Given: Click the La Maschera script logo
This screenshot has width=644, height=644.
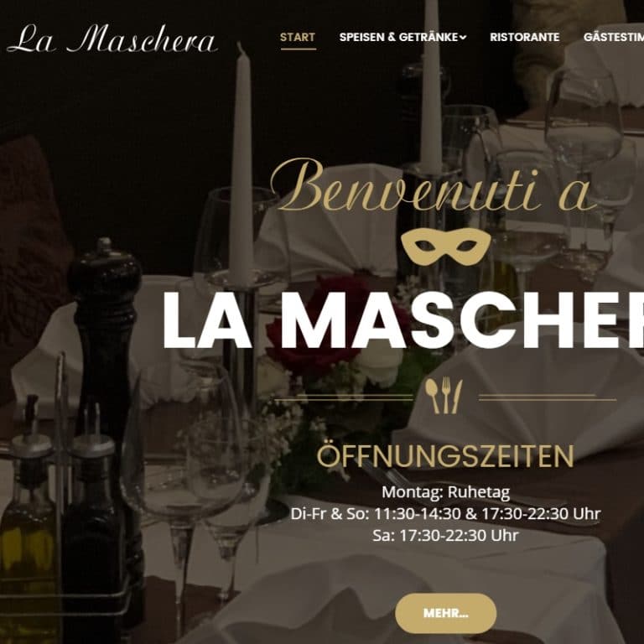Looking at the screenshot, I should [x=112, y=39].
